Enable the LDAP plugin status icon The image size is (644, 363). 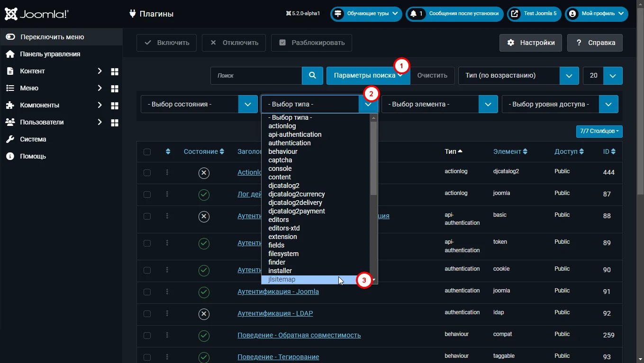(x=204, y=314)
